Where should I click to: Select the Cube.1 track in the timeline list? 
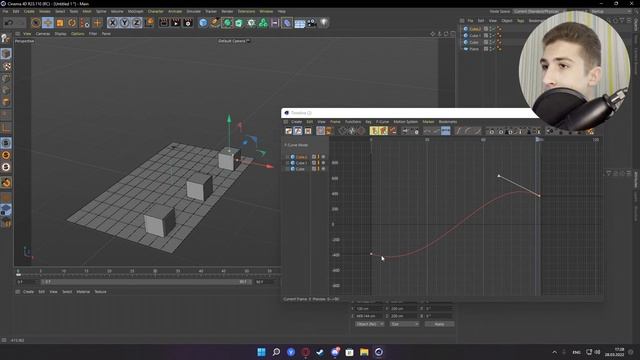coord(301,163)
